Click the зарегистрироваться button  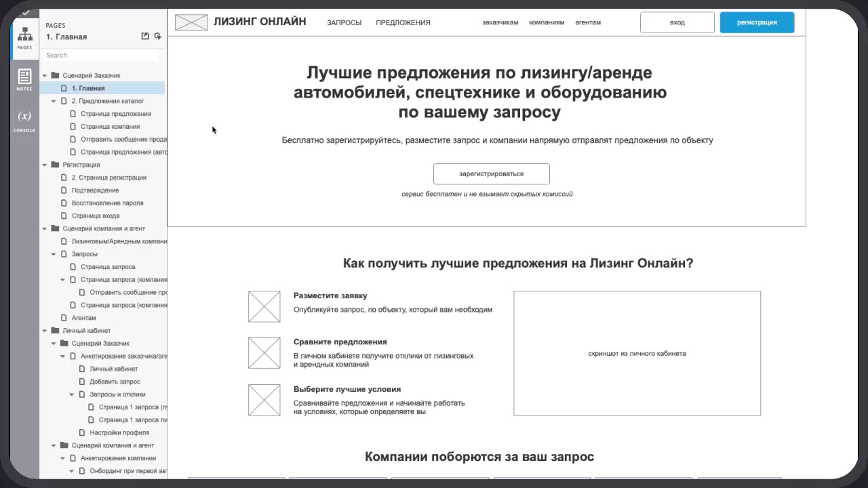click(x=492, y=174)
